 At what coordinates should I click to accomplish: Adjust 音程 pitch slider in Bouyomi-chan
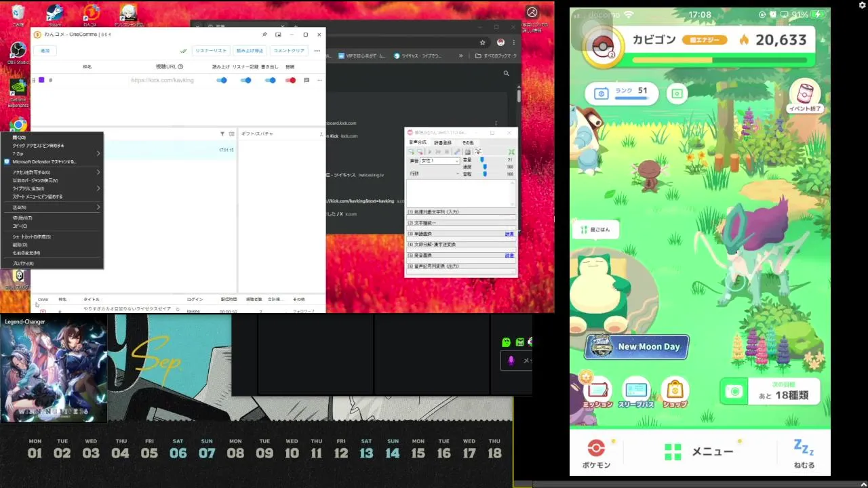tap(484, 174)
